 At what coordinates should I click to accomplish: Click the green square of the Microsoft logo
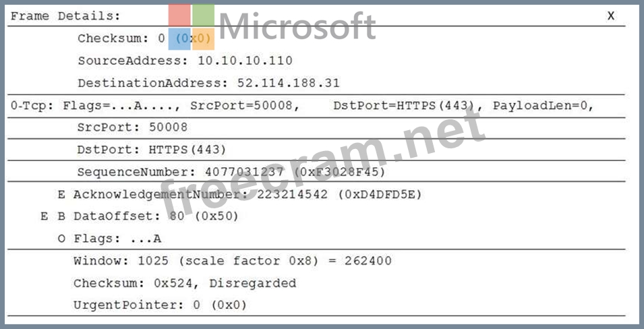pos(203,15)
